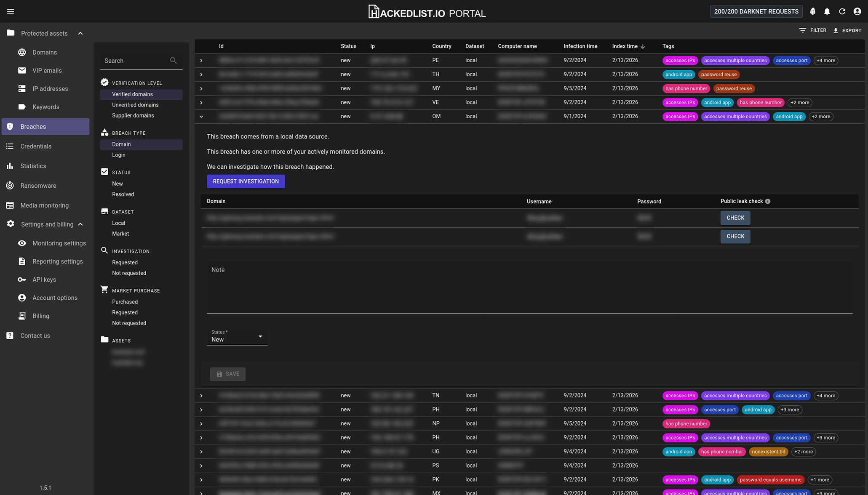Open the Domains section via globe icon
Viewport: 868px width, 495px height.
pyautogui.click(x=22, y=52)
